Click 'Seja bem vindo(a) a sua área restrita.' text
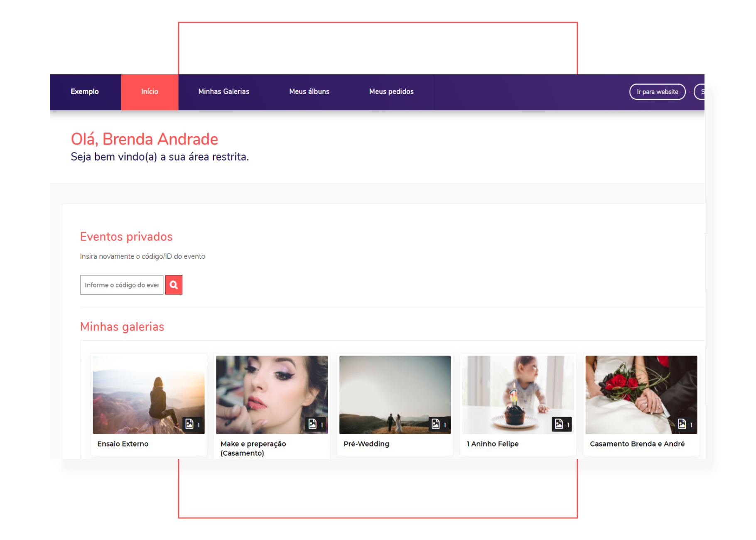Viewport: 756px width, 540px height. 160,157
